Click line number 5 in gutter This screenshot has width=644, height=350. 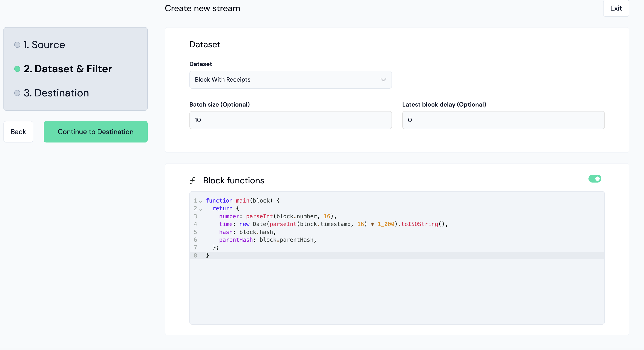coord(195,232)
